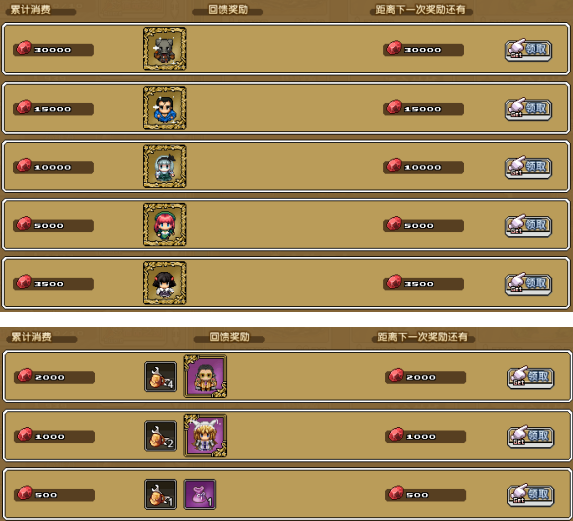Select the purple-framed man character in 2000 row
573x521 pixels.
[x=205, y=376]
